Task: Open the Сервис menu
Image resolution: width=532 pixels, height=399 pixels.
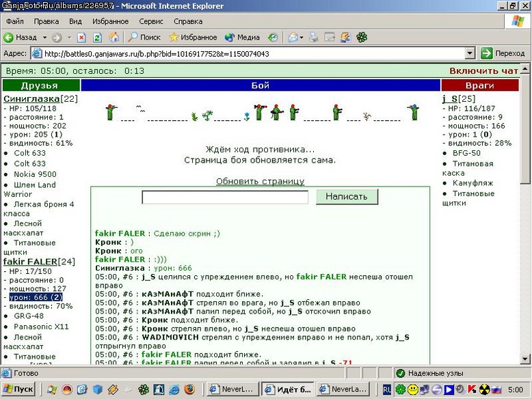Action: [151, 21]
